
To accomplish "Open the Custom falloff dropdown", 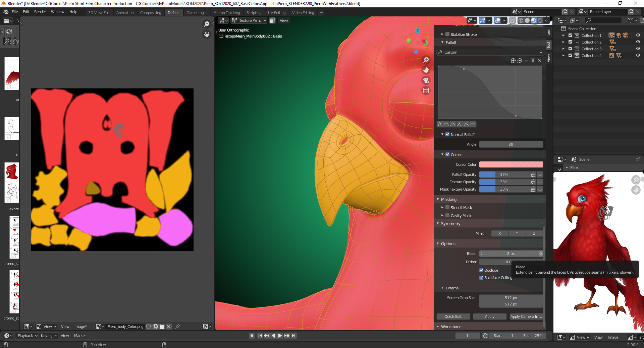I will [x=490, y=52].
